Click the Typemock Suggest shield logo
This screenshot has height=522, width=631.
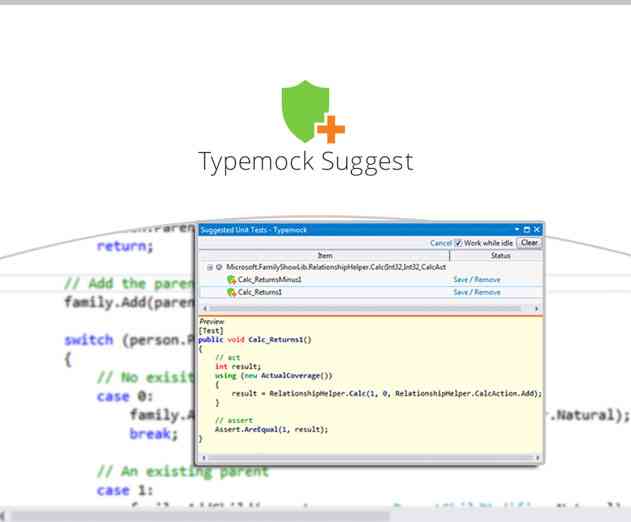pos(313,111)
